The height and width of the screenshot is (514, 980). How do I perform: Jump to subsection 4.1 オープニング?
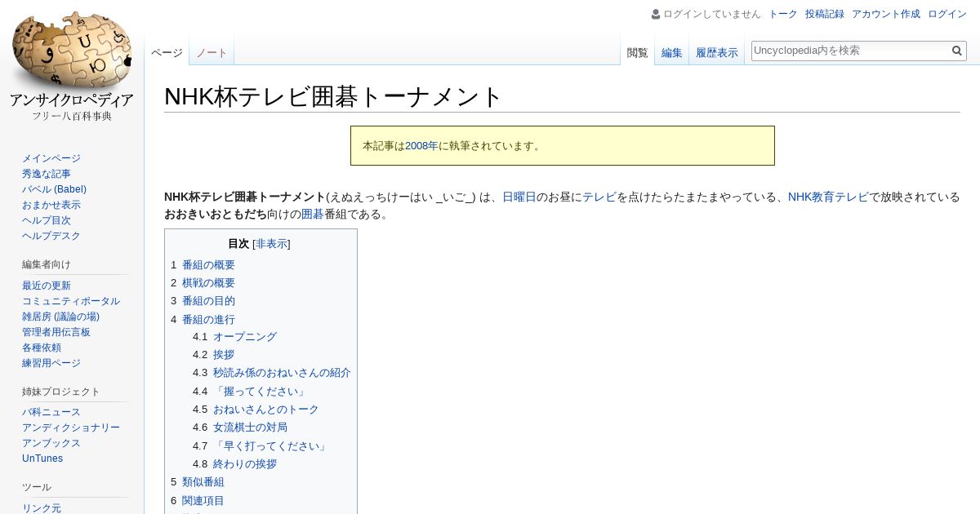point(235,337)
